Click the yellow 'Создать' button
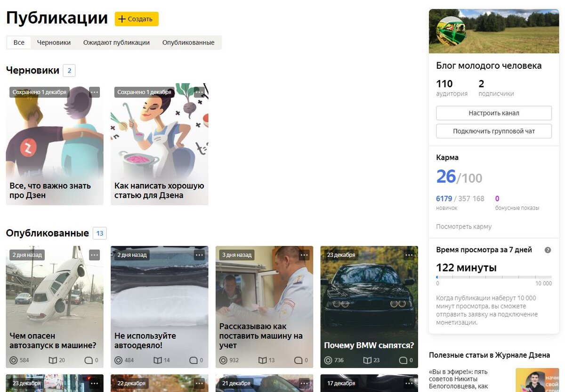 pos(137,19)
